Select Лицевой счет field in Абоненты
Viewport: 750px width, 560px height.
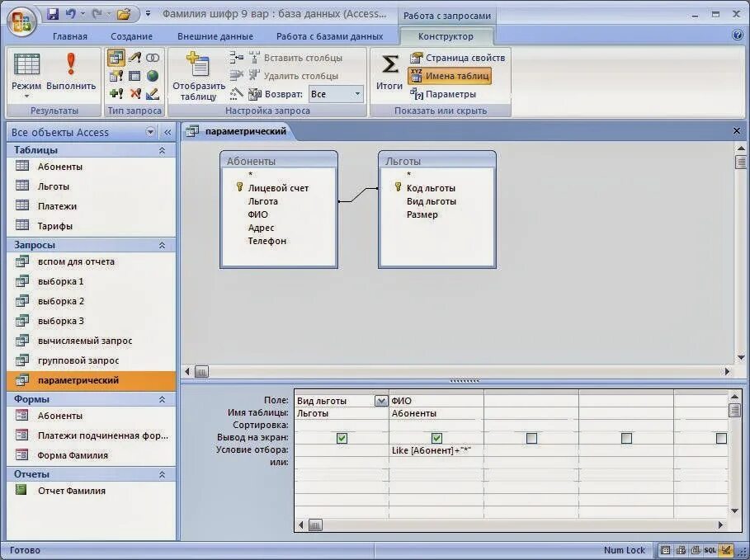pyautogui.click(x=278, y=188)
